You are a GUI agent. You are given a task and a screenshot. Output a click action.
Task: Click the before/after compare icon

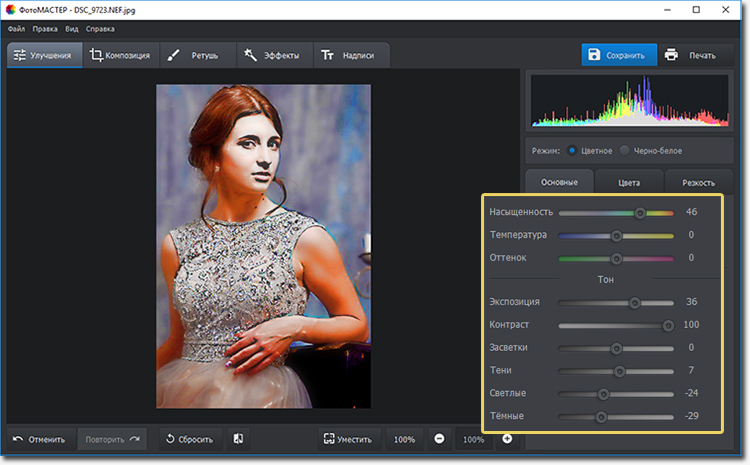point(238,439)
